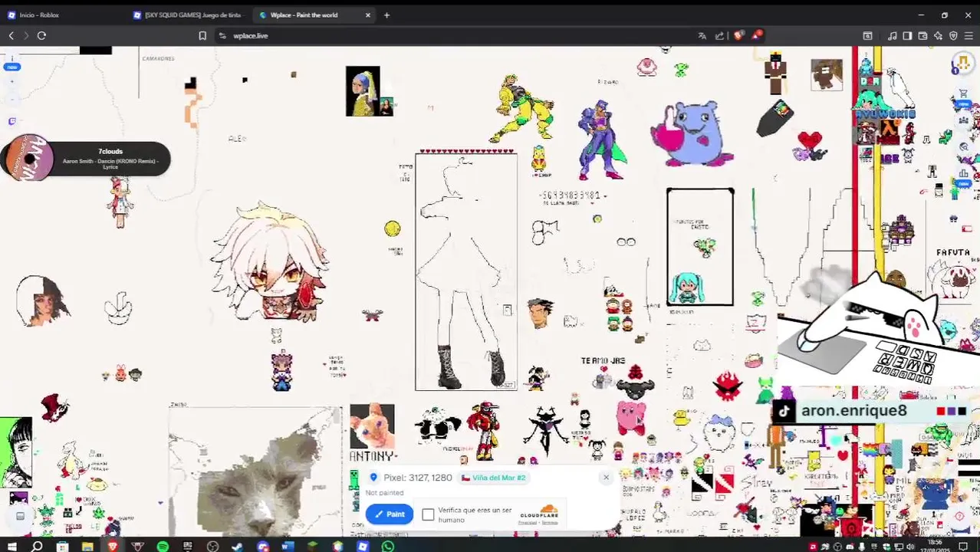Image resolution: width=980 pixels, height=552 pixels.
Task: Open the browser hamburger menu
Action: tap(968, 35)
